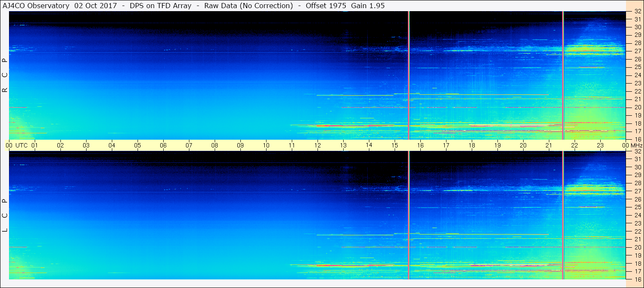Click hour mark 10 on time axis

point(266,145)
